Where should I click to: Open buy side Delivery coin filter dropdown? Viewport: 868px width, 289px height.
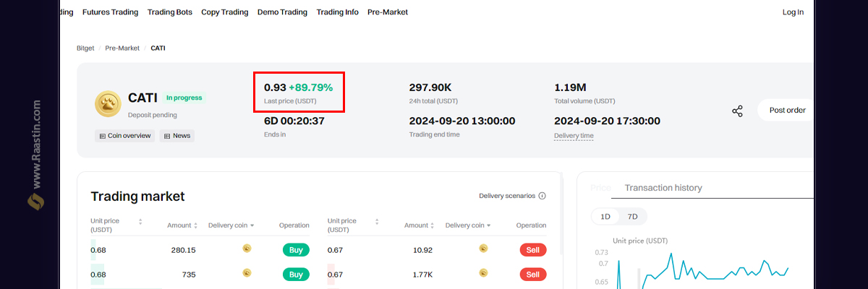(252, 225)
